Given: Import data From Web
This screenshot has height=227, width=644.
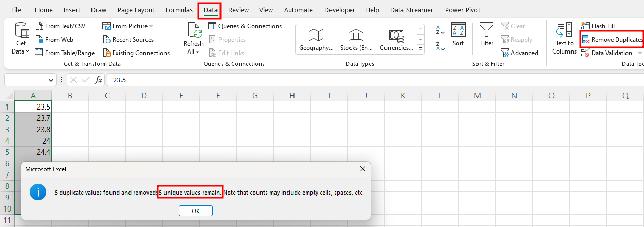Looking at the screenshot, I should pyautogui.click(x=54, y=39).
